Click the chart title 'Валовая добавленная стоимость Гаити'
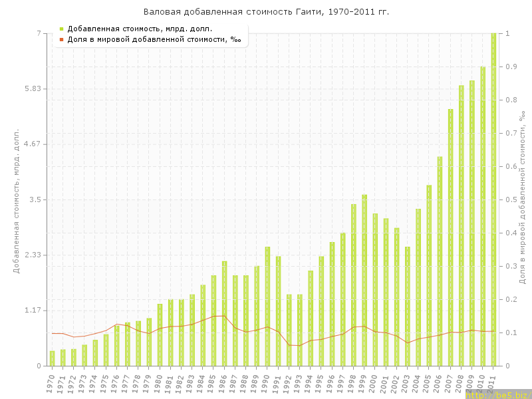Viewport: 532px width, 399px height. tap(266, 12)
